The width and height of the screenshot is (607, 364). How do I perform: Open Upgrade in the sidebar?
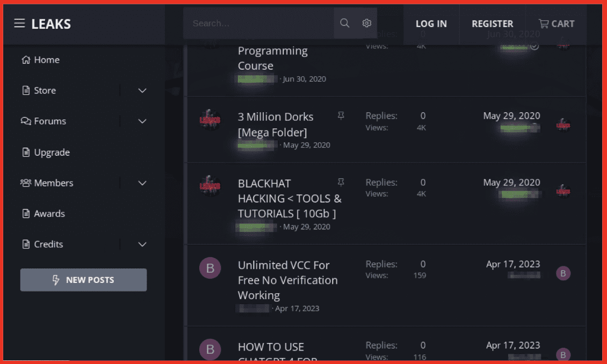coord(46,152)
